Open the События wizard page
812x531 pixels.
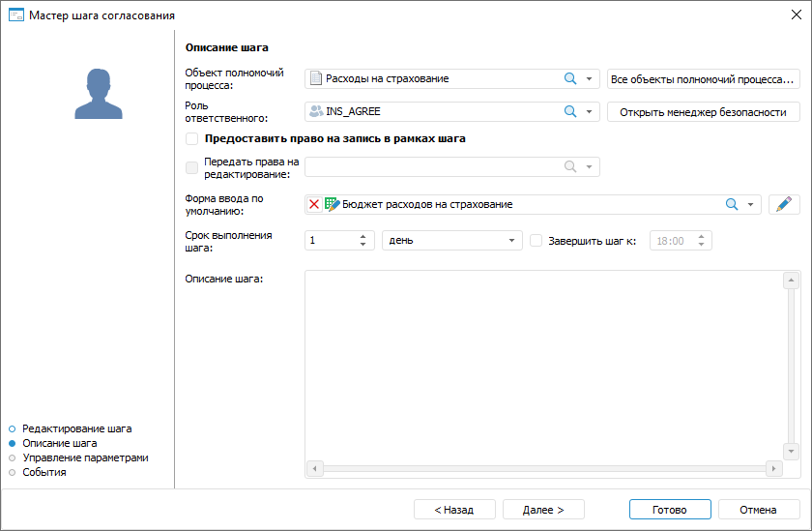point(43,472)
